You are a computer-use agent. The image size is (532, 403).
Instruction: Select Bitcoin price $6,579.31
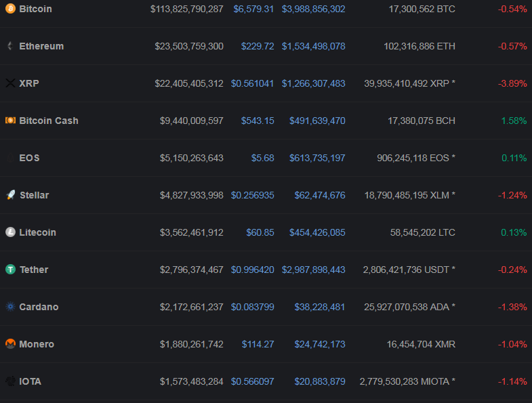pyautogui.click(x=253, y=9)
